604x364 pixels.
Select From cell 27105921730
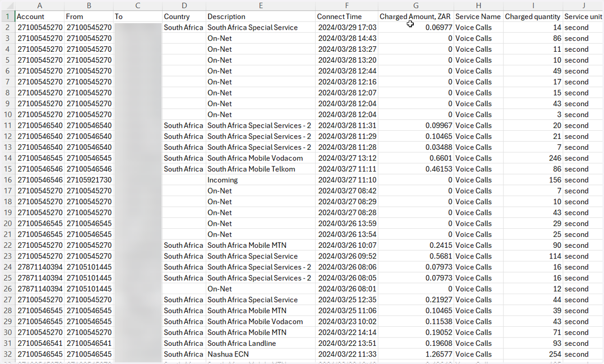coord(89,179)
